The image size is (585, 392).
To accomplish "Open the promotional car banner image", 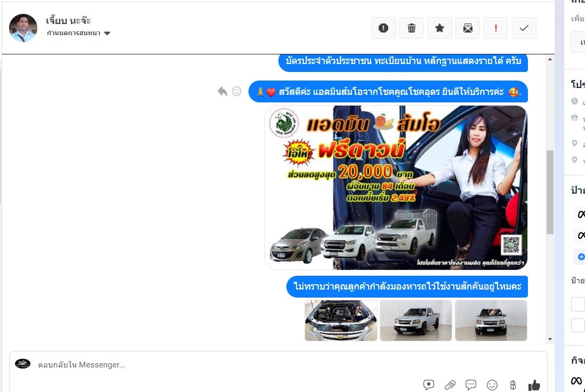I will tap(396, 188).
